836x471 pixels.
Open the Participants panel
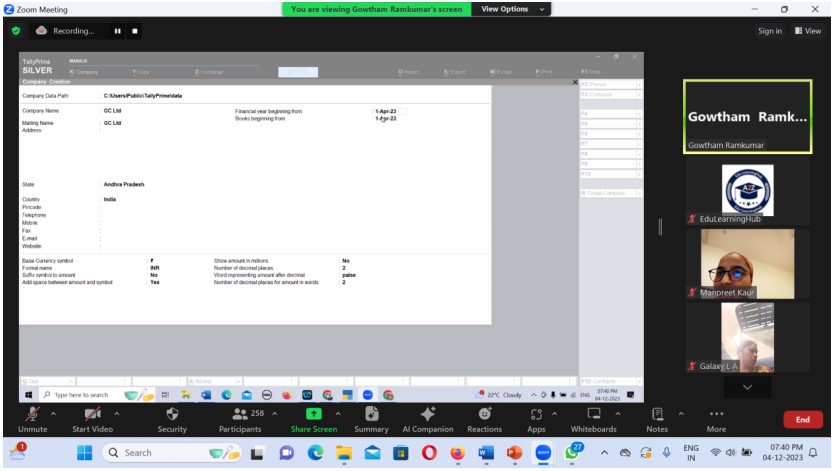coord(241,415)
